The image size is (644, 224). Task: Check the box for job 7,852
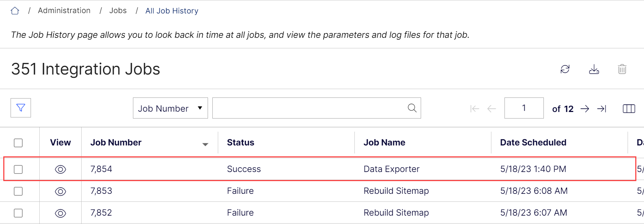tap(18, 213)
